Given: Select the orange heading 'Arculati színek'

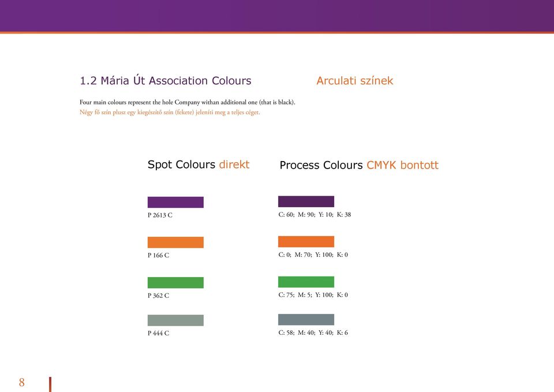Looking at the screenshot, I should click(x=355, y=81).
